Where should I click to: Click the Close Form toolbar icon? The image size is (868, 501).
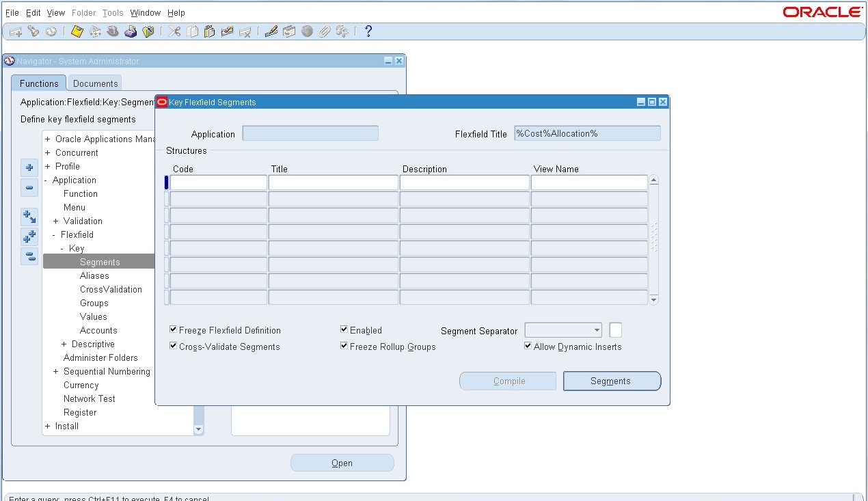(x=148, y=31)
